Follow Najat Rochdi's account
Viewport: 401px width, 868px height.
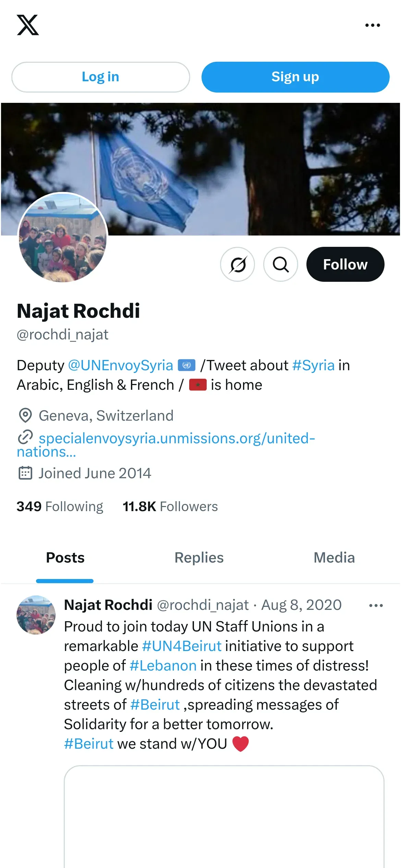[x=345, y=264]
